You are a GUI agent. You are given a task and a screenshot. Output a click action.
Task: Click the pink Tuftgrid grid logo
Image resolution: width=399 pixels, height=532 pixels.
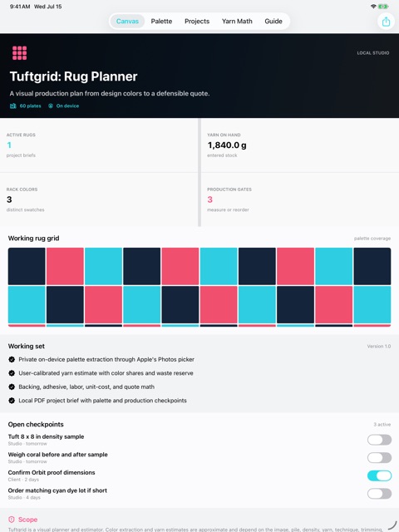tap(19, 53)
